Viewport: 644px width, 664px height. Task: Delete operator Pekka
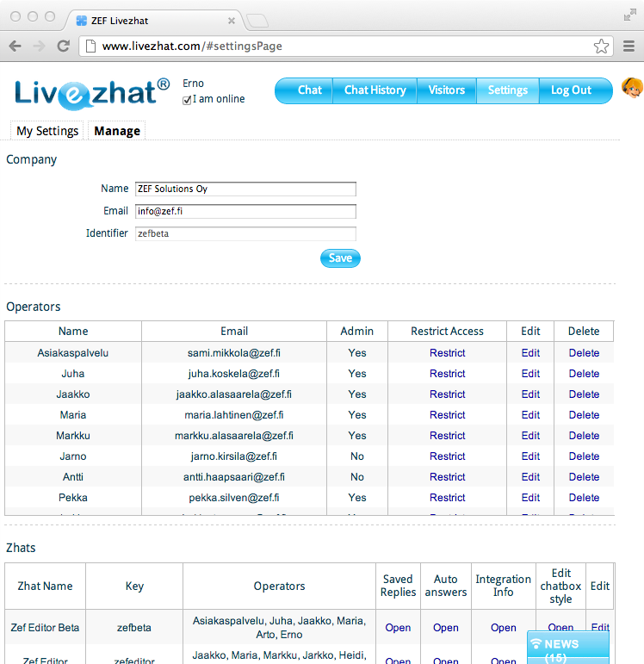[x=584, y=498]
